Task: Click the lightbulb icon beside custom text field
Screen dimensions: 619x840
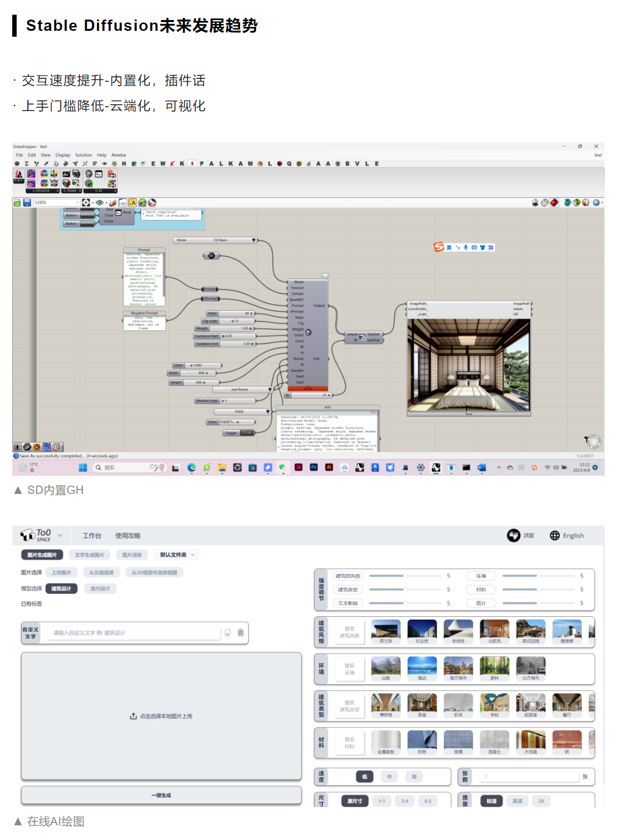Action: coord(228,632)
